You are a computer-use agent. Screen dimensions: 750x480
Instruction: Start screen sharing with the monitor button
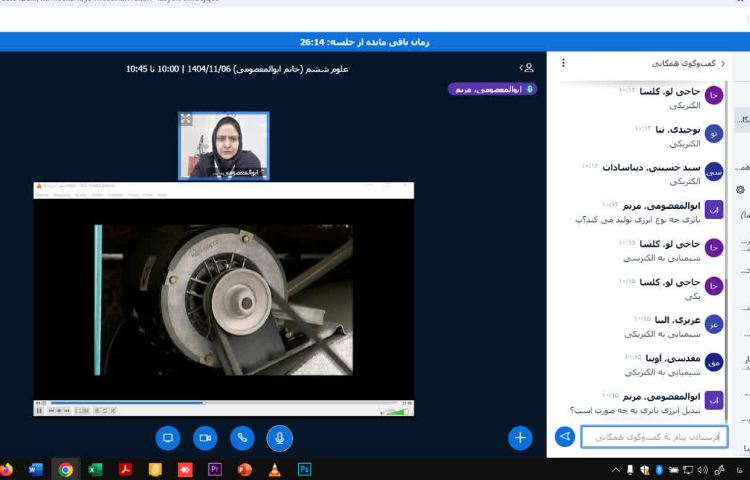pos(167,438)
